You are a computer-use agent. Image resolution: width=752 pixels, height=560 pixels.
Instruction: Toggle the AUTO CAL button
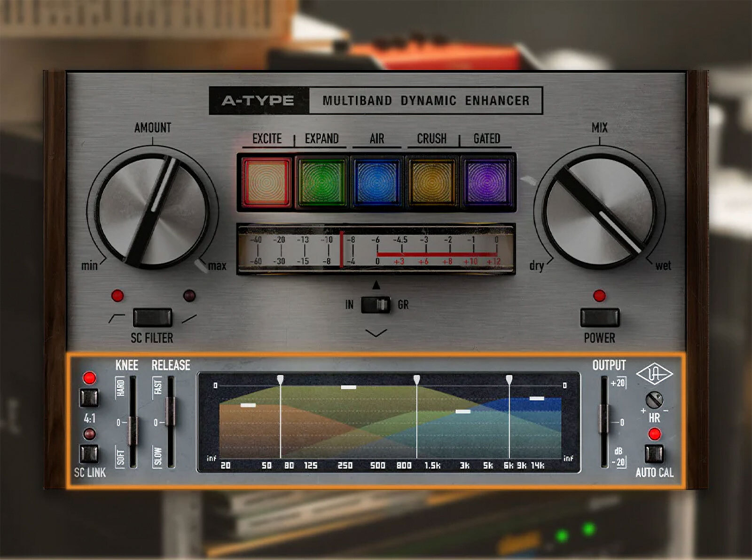654,454
